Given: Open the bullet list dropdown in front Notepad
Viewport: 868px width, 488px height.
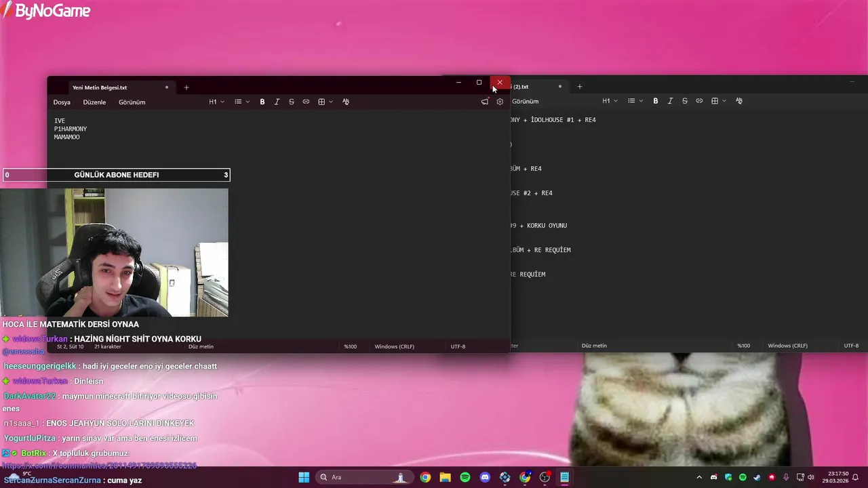Looking at the screenshot, I should click(242, 102).
